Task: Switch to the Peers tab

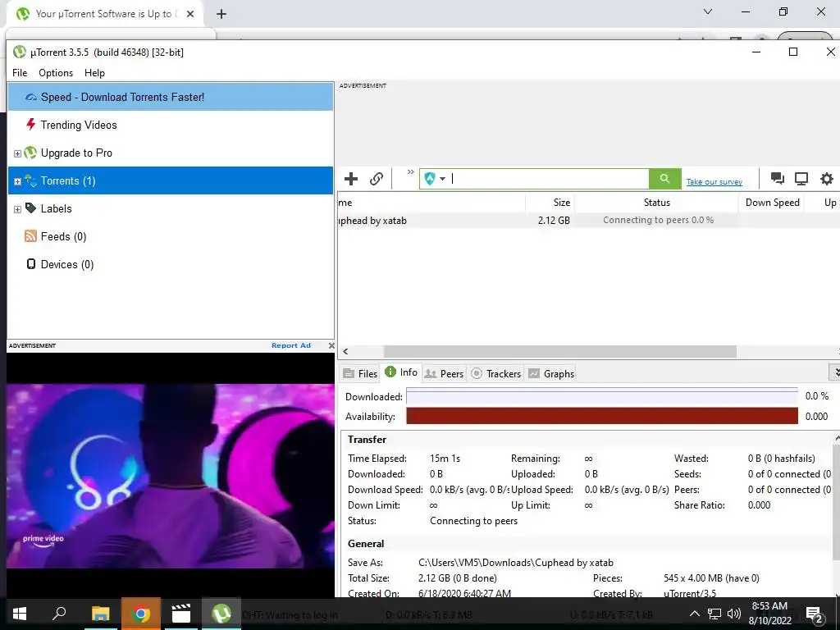Action: click(x=444, y=374)
